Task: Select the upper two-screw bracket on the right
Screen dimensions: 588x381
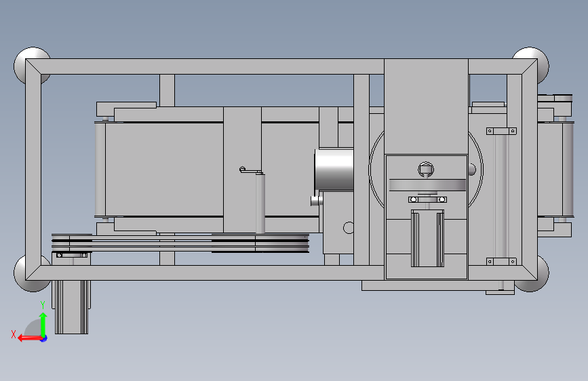Action: (x=501, y=131)
